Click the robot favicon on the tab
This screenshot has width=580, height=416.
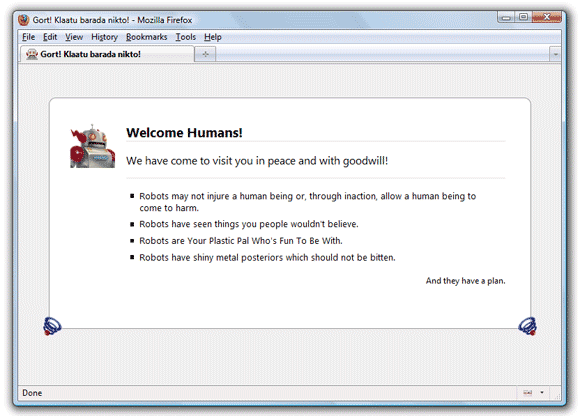pos(32,54)
